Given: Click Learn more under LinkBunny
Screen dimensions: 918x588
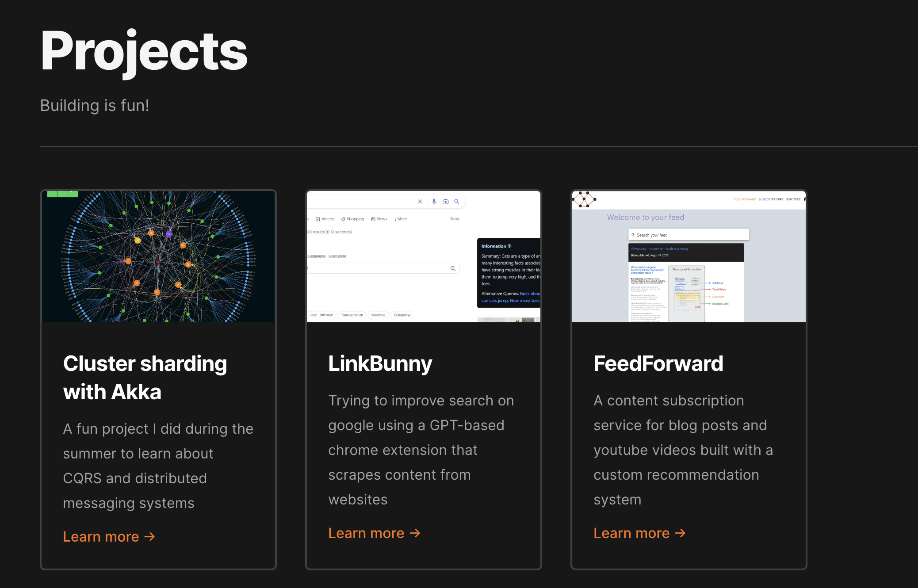Looking at the screenshot, I should (366, 533).
